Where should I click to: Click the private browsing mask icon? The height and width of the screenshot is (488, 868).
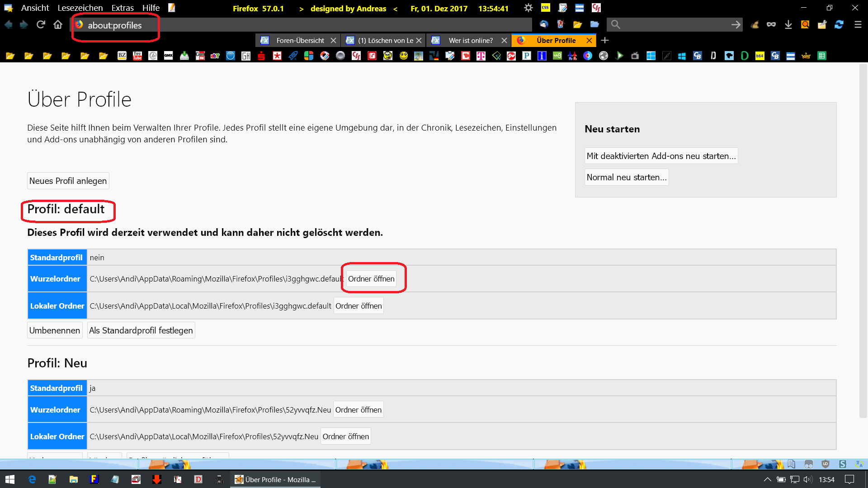click(x=771, y=24)
